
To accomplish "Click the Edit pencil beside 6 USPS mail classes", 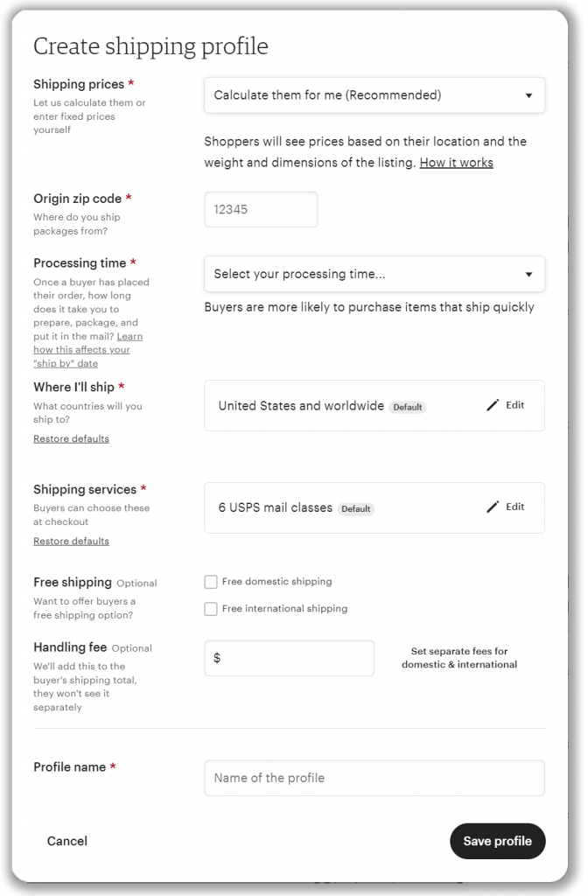I will pyautogui.click(x=506, y=507).
